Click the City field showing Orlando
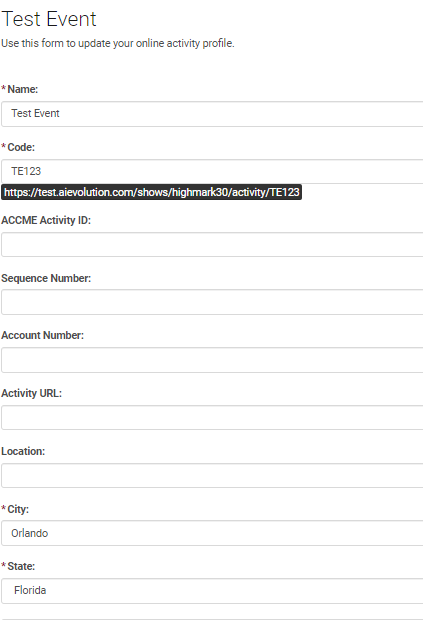The height and width of the screenshot is (620, 423). point(212,533)
